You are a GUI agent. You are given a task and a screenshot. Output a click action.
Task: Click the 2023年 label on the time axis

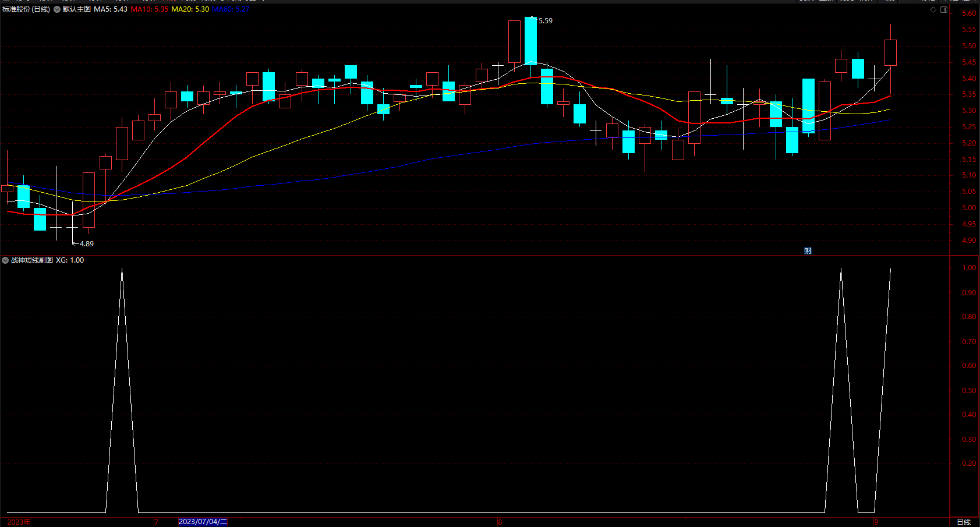click(x=19, y=522)
